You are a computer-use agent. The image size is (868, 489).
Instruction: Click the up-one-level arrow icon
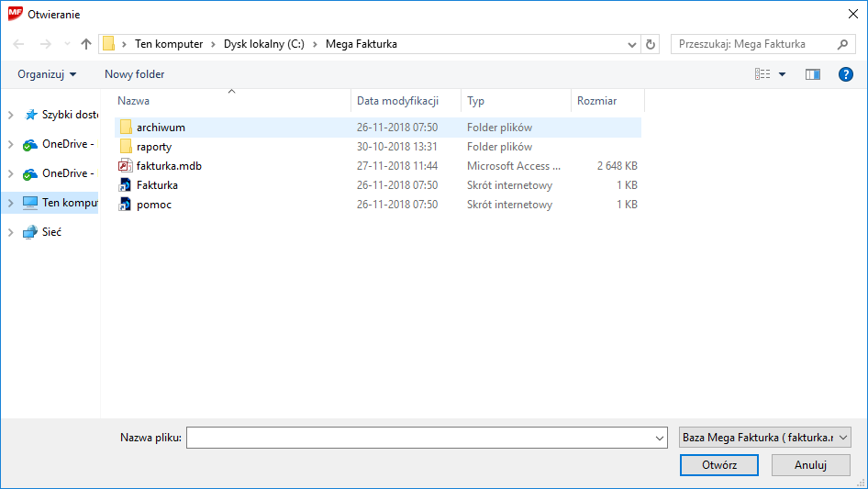[x=86, y=44]
